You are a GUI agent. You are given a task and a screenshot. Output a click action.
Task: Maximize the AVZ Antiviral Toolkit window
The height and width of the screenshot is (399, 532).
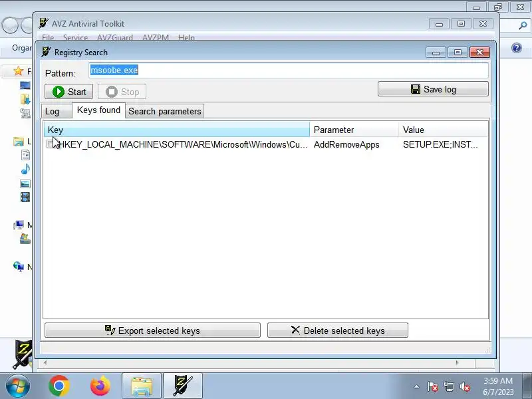point(461,24)
